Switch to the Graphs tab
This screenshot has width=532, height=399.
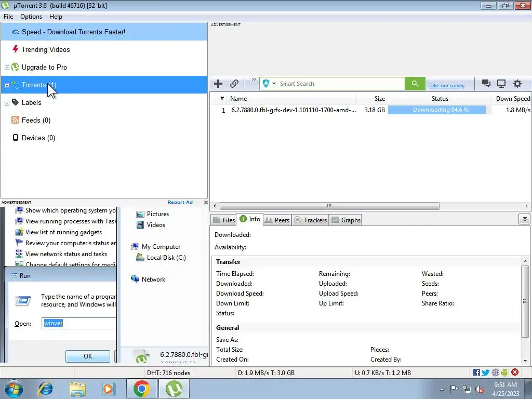(x=345, y=220)
